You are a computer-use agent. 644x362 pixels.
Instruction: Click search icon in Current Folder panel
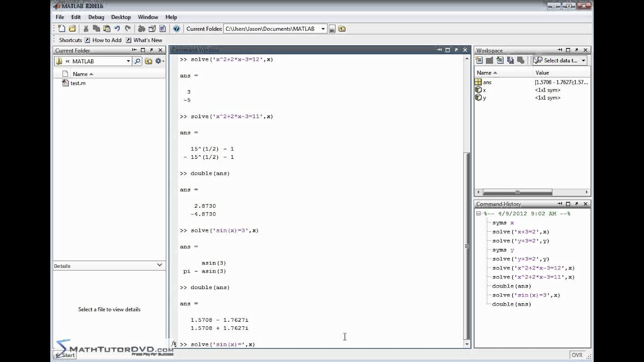[137, 61]
